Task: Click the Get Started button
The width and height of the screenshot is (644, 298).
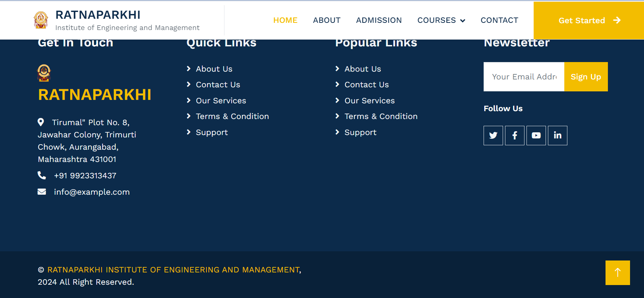Action: (588, 20)
